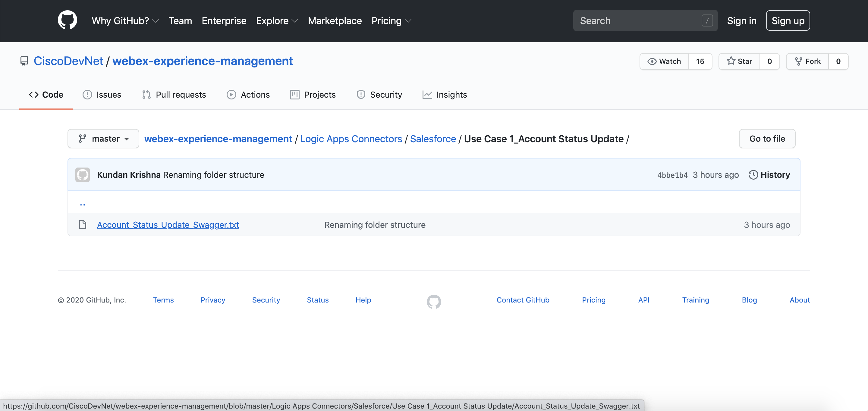Open the repository Security tab
The image size is (868, 411).
click(379, 95)
